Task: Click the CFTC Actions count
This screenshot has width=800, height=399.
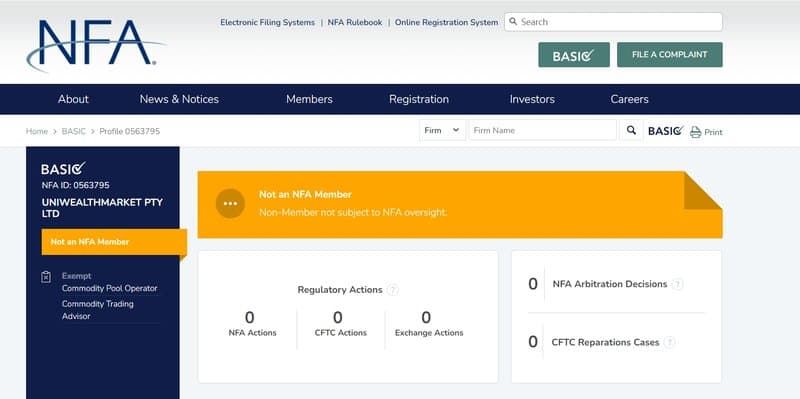Action: point(338,317)
